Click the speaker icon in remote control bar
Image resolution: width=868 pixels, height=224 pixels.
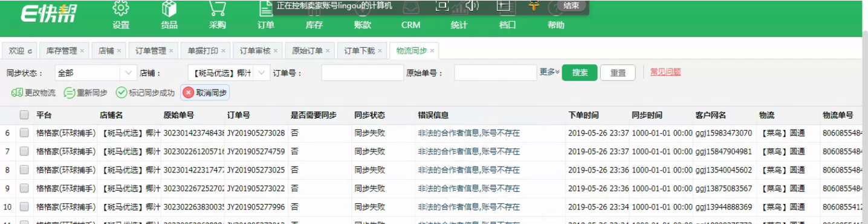472,5
